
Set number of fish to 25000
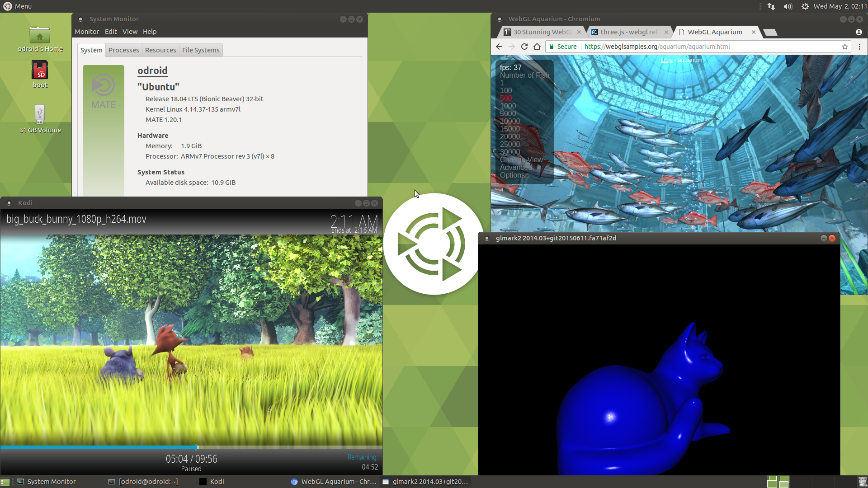coord(510,145)
